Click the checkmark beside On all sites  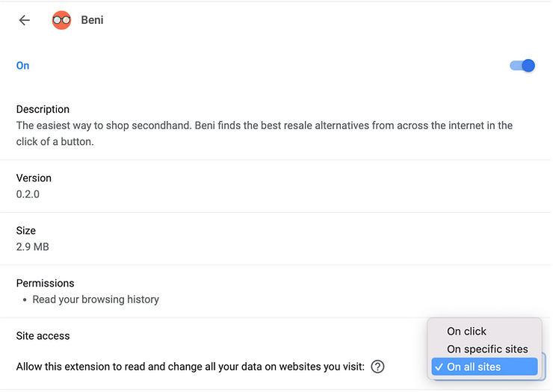coord(439,367)
